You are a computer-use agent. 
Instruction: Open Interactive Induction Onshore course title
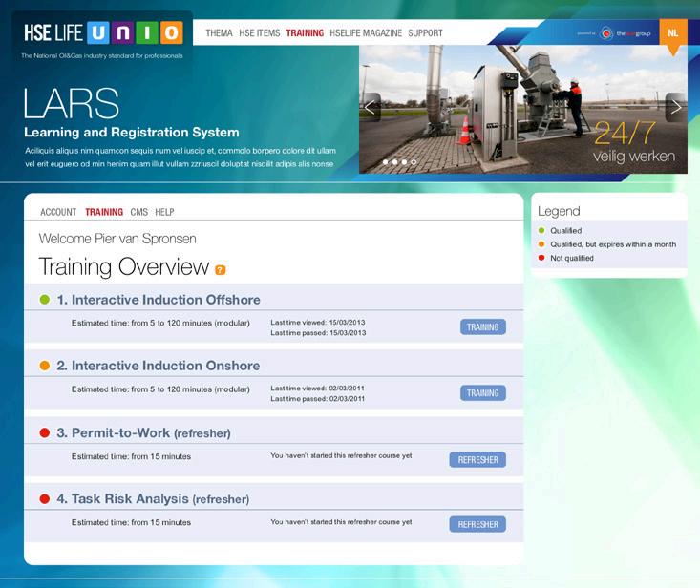(158, 366)
